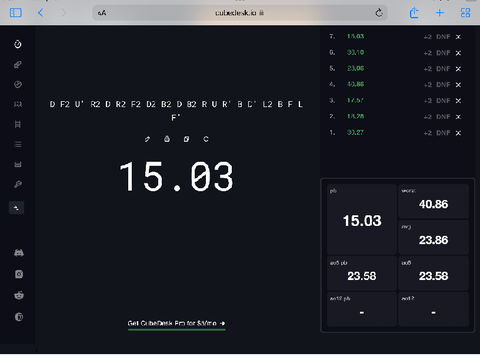Toggle DNF on solve 1
Screen dimensions: 480x360
[x=443, y=133]
